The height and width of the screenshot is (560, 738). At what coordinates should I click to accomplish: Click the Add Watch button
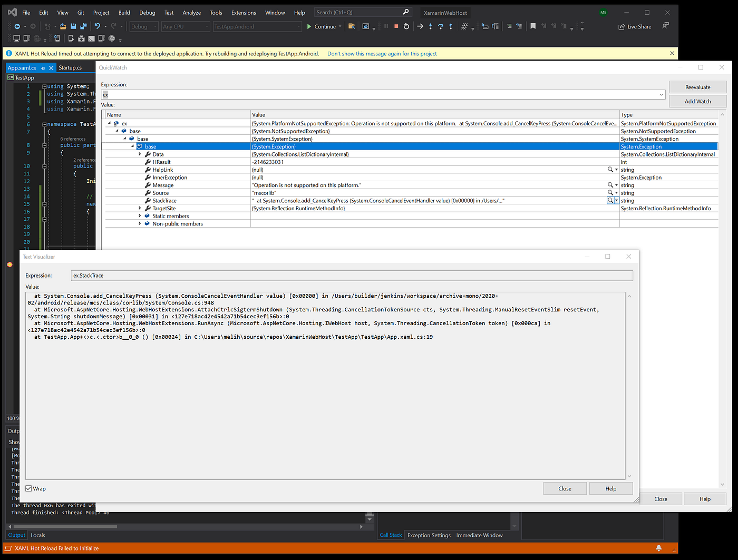click(697, 102)
